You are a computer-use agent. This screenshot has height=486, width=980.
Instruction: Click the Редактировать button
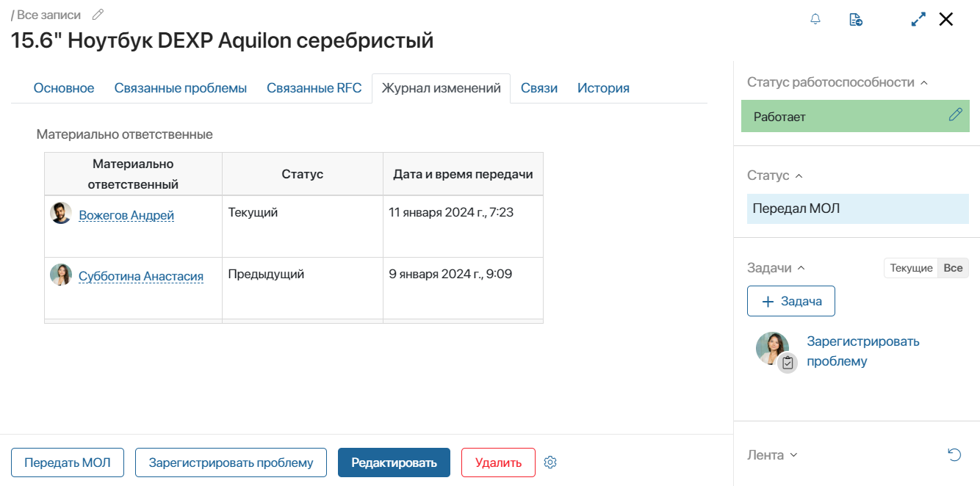tap(394, 463)
